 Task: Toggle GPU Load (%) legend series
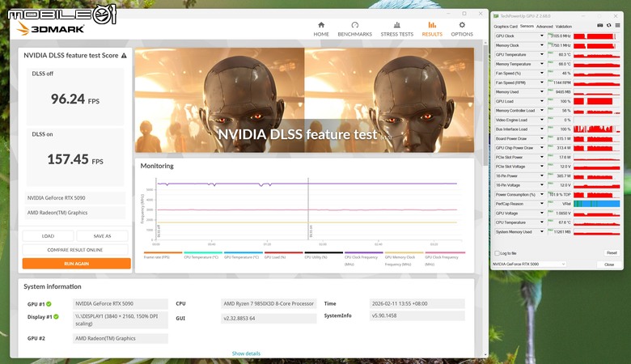click(283, 256)
